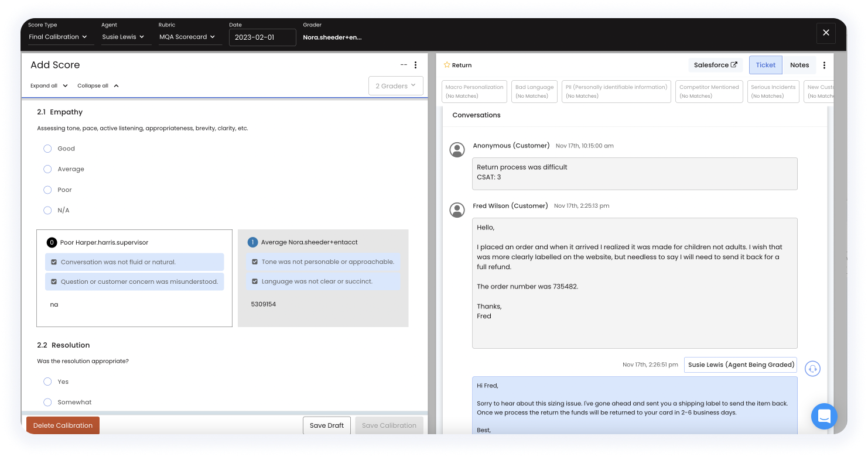
Task: Select the Ticket tab
Action: [766, 65]
